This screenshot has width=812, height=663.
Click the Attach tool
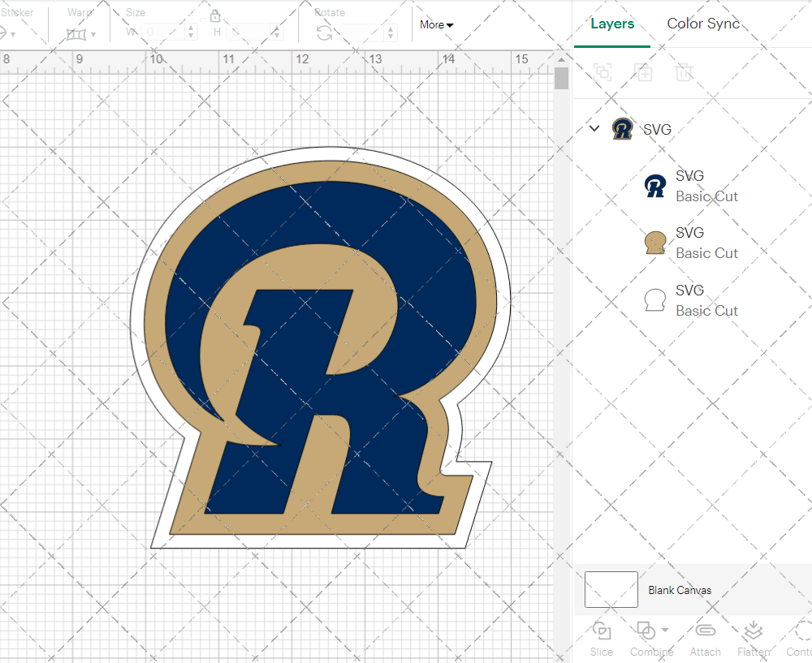pyautogui.click(x=706, y=639)
